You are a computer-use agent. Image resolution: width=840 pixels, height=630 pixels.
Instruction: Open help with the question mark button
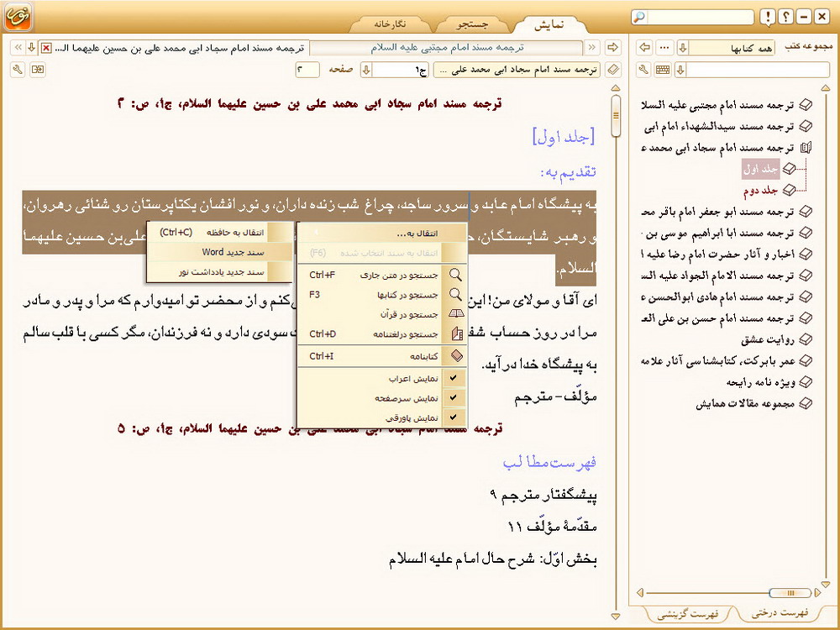pos(785,17)
